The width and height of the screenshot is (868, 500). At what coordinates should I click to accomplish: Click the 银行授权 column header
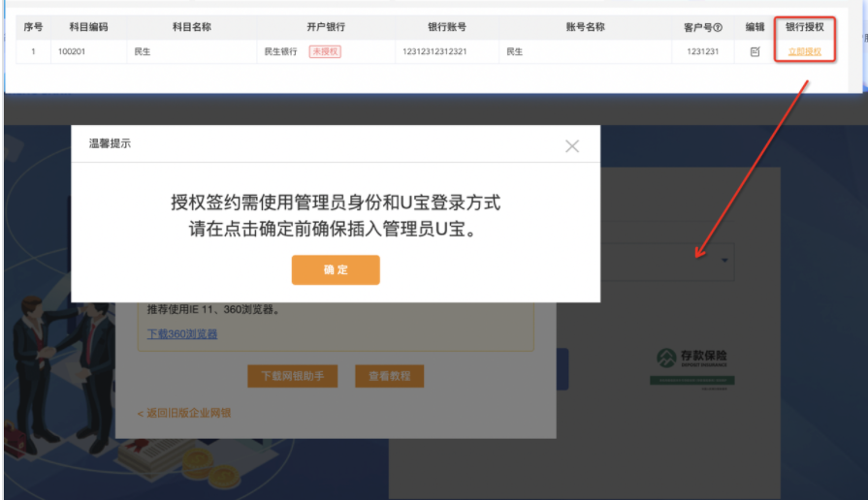[x=804, y=27]
